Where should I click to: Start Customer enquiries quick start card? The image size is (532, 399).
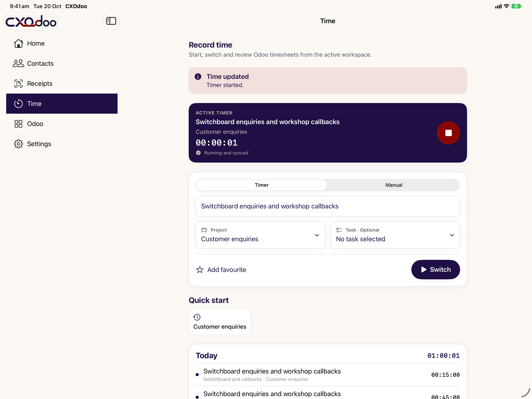point(220,321)
